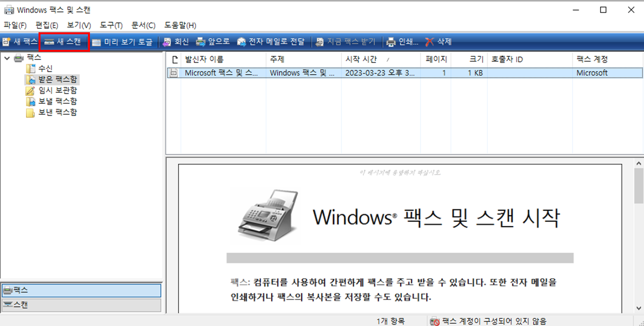644x326 pixels.
Task: Click the 보낼 팩스함 folder icon
Action: 30,101
